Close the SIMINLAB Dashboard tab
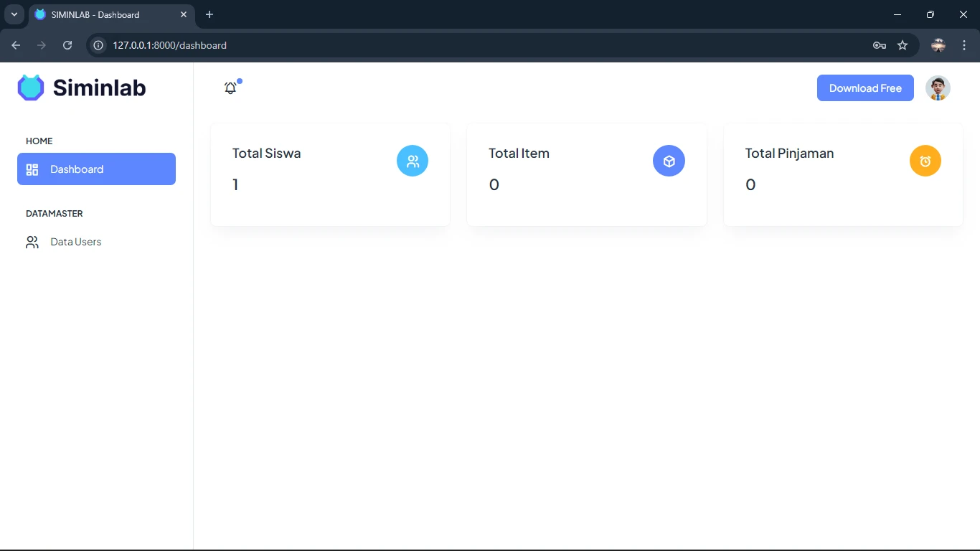Screen dimensions: 980x551 [x=184, y=14]
